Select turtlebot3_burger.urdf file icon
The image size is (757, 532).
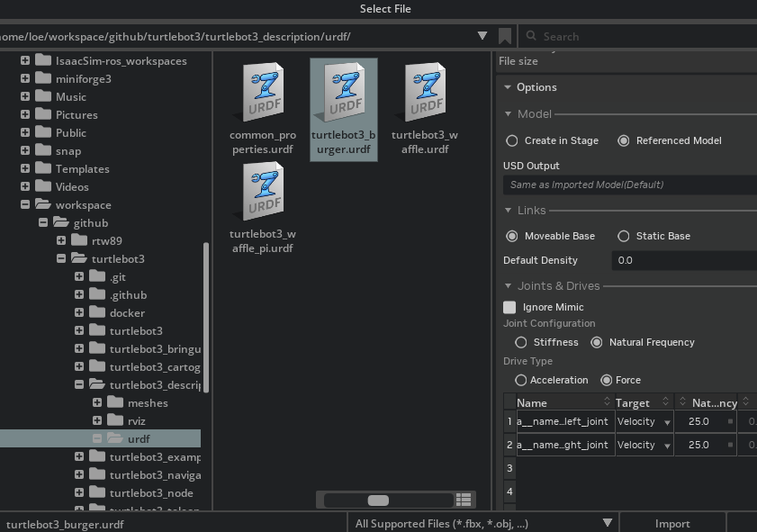pos(344,92)
